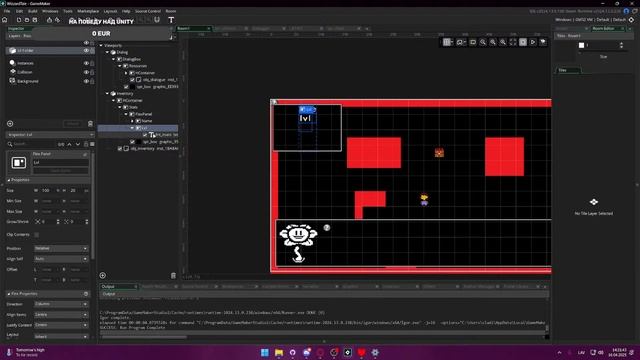Open the Direction dropdown

(61, 304)
